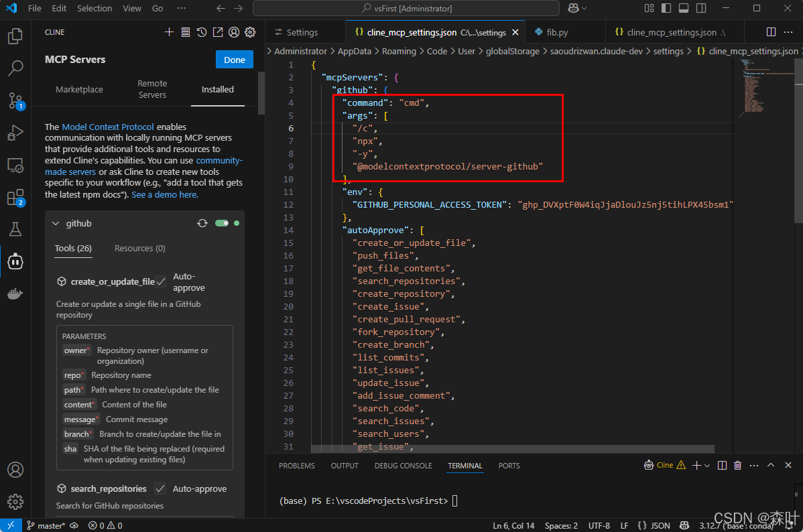Image resolution: width=803 pixels, height=532 pixels.
Task: Click the Done button
Action: click(235, 60)
